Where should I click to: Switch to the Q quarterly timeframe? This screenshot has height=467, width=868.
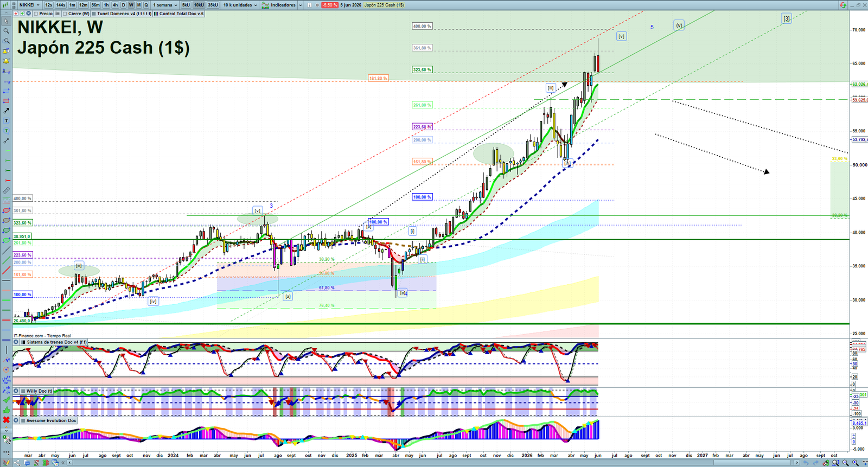(146, 5)
